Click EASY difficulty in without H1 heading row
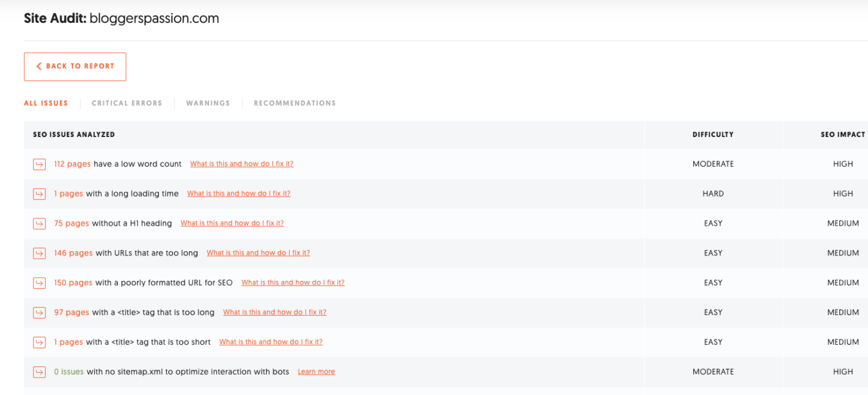 pos(713,223)
